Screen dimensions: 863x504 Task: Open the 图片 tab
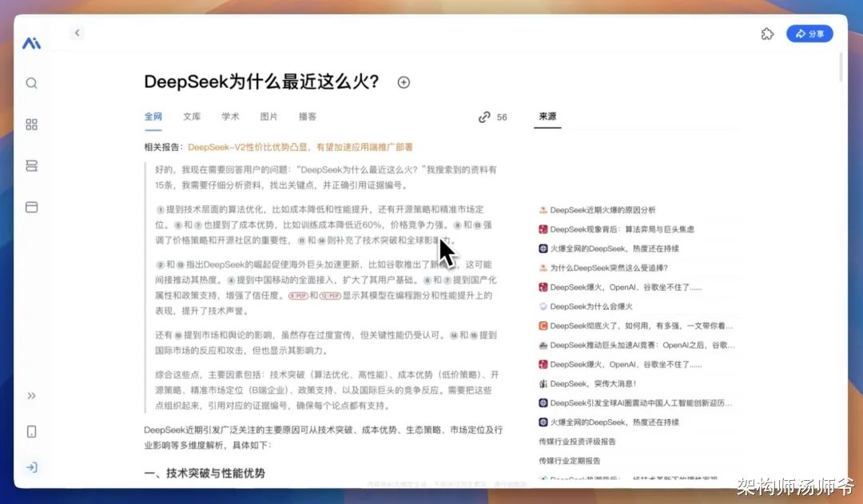(x=269, y=117)
